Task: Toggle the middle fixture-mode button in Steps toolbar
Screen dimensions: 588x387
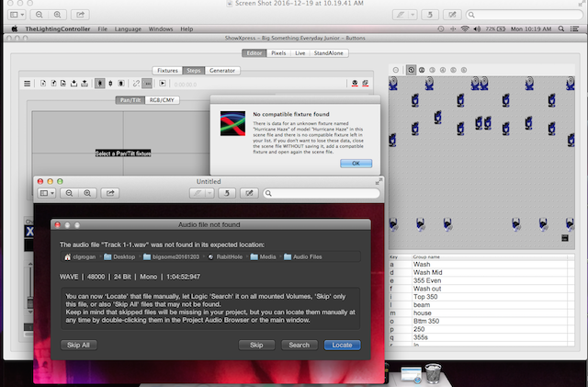Action: tap(110, 84)
